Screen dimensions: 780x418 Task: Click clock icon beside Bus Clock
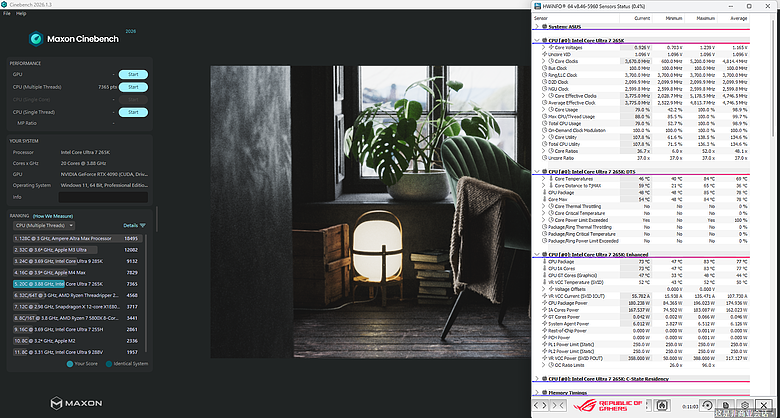pyautogui.click(x=544, y=68)
